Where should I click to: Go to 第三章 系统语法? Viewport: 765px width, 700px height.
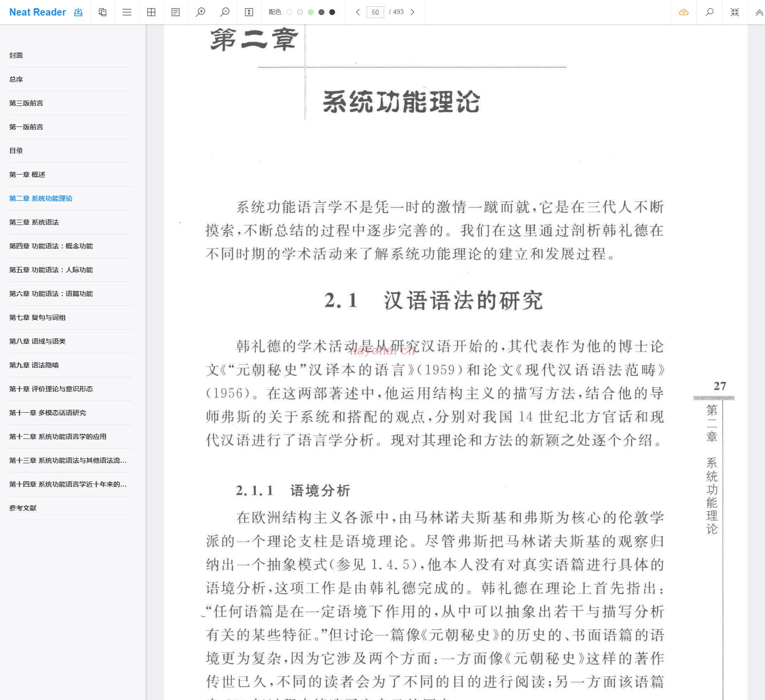(71, 222)
